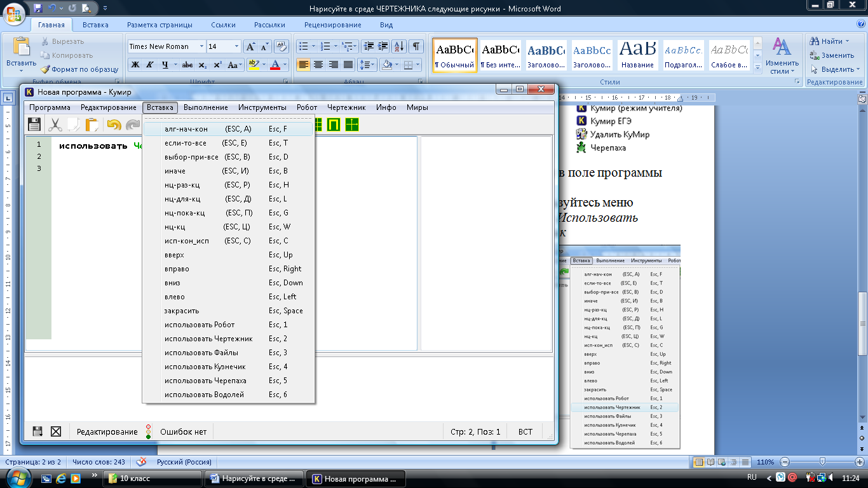Screen dimensions: 868x488
Task: Open the Times New Roman font dropdown
Action: [201, 46]
